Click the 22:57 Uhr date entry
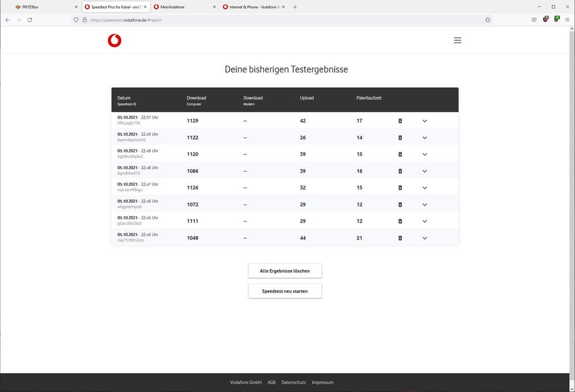The width and height of the screenshot is (575, 392). pos(138,117)
